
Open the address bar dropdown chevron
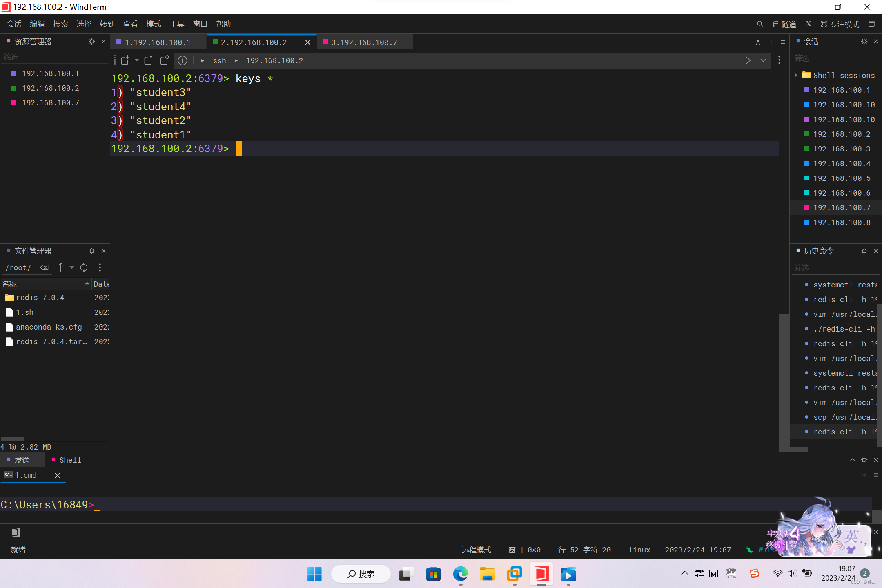coord(763,60)
